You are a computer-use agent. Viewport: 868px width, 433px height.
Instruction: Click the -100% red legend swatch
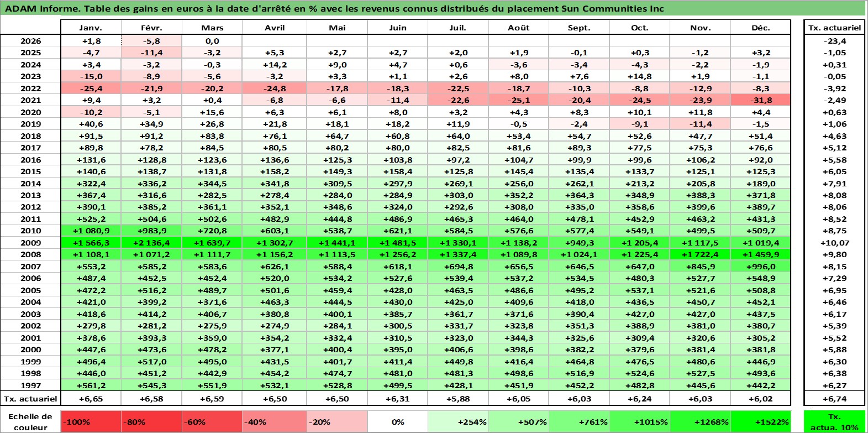pos(91,422)
